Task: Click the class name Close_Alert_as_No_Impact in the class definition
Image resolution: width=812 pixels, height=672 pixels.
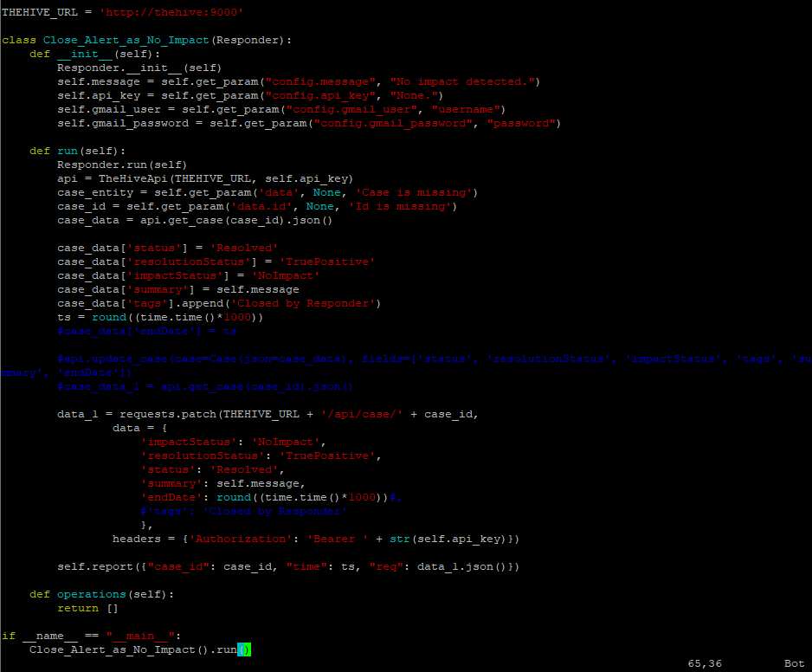Action: (x=126, y=41)
